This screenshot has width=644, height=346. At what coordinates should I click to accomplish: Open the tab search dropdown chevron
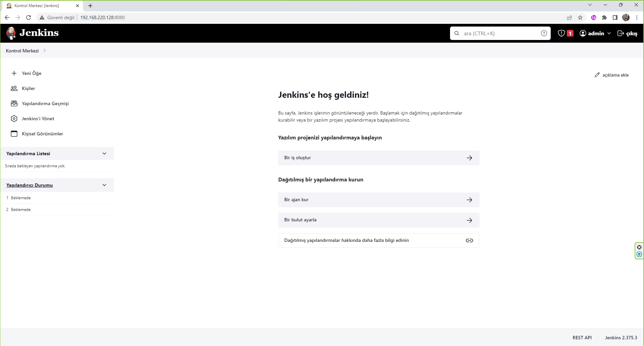(x=590, y=5)
